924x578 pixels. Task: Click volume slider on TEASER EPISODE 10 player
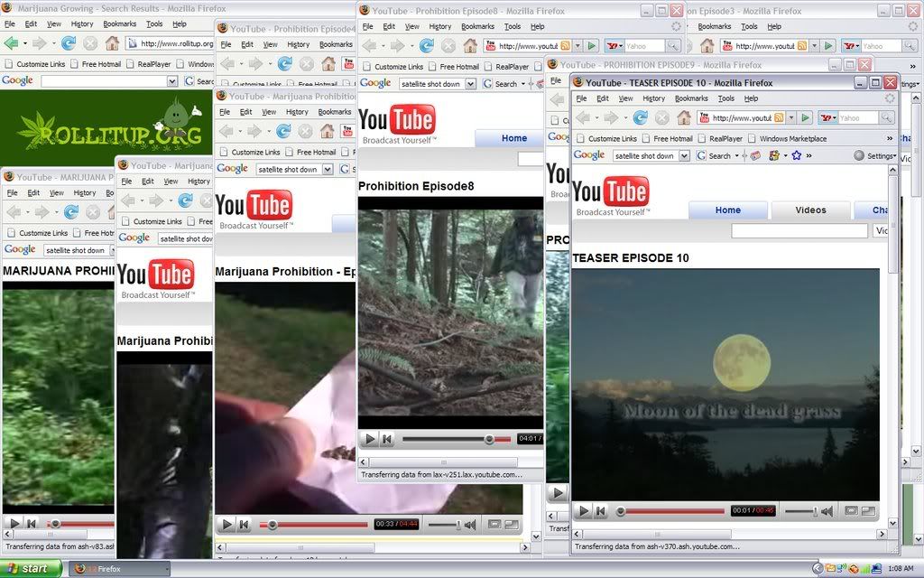tap(801, 511)
